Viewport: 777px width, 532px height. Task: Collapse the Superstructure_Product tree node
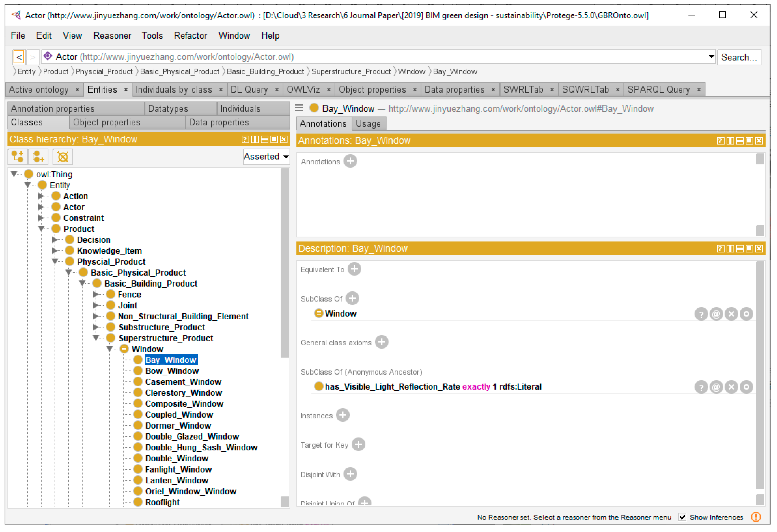click(x=96, y=338)
